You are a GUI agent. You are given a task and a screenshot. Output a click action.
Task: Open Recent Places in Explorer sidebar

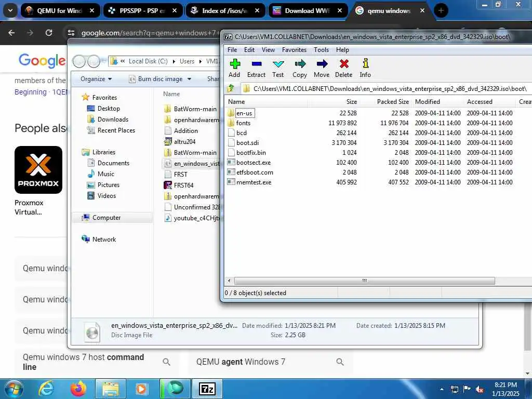116,130
